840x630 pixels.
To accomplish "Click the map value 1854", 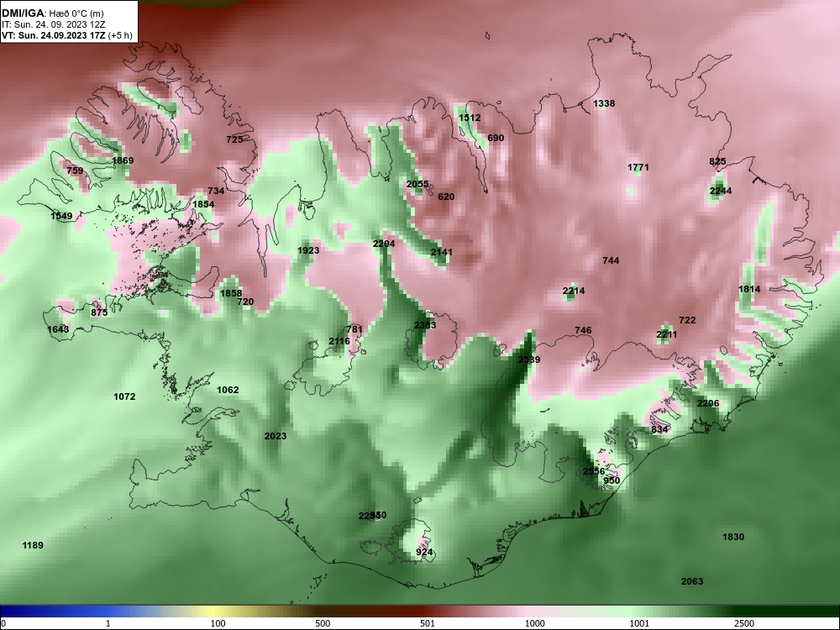I will (x=203, y=204).
